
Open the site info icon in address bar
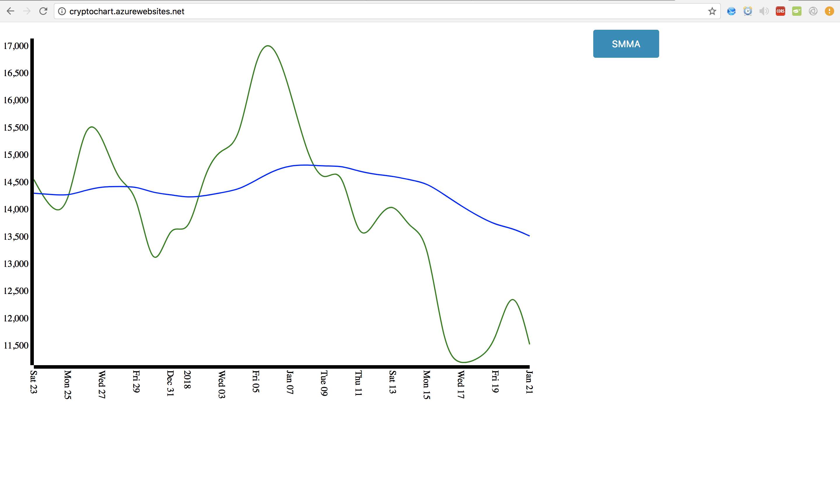[x=62, y=11]
